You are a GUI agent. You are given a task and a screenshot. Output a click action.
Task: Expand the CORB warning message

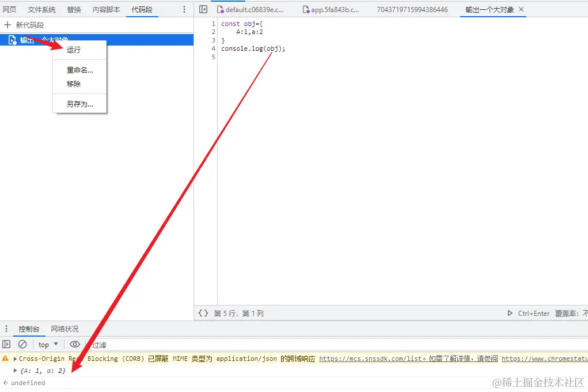pos(15,359)
